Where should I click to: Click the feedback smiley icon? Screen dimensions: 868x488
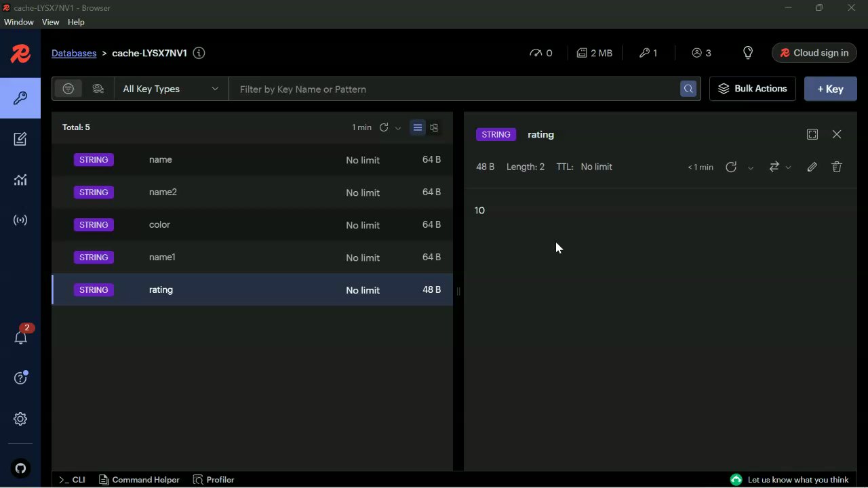point(736,479)
